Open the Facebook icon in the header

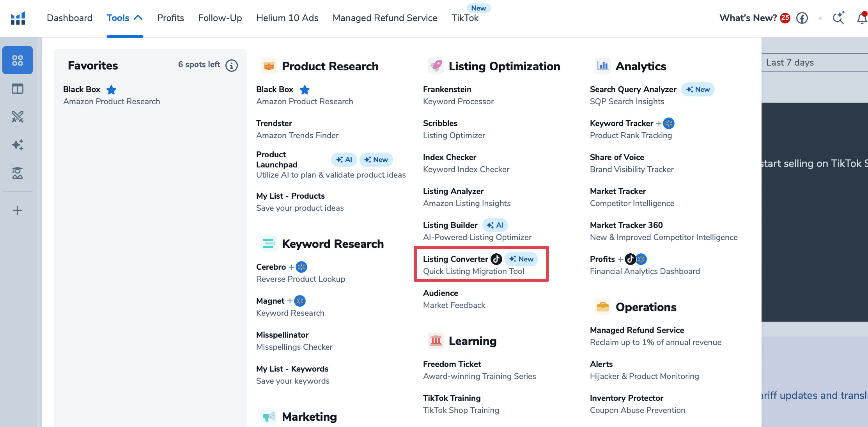pyautogui.click(x=802, y=18)
